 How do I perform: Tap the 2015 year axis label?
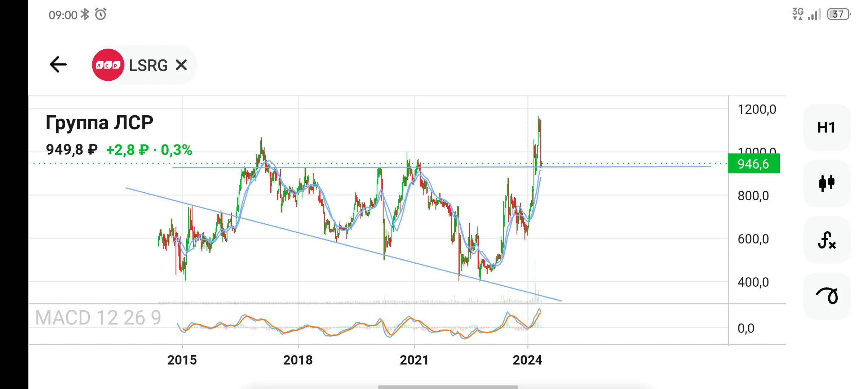click(182, 360)
